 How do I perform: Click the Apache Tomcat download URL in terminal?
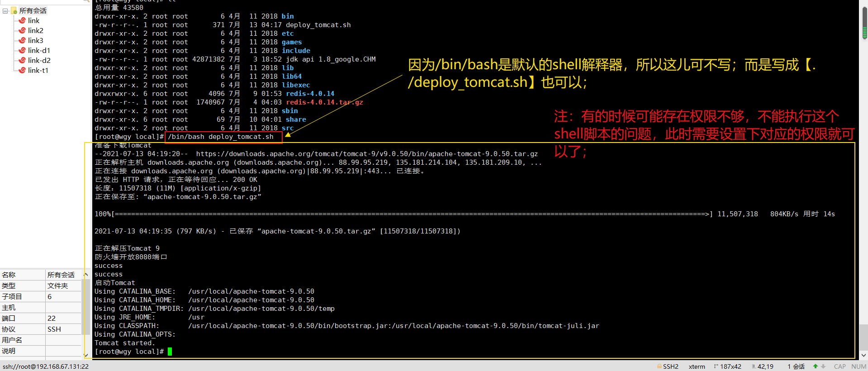point(367,154)
